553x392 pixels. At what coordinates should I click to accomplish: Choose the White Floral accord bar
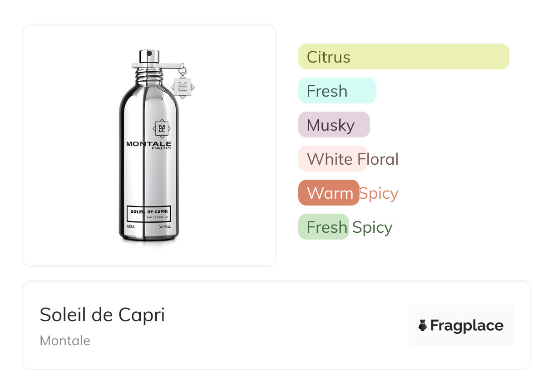point(333,159)
